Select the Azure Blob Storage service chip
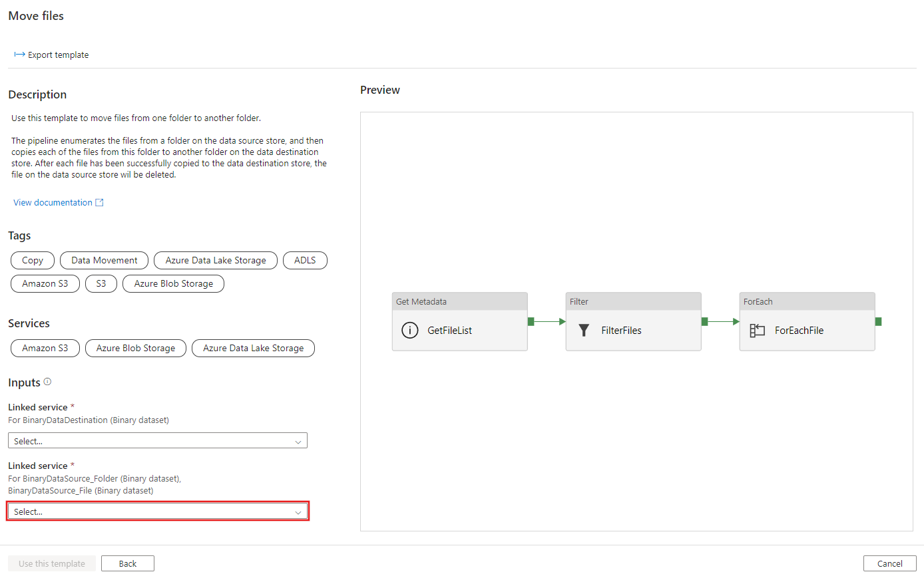 click(x=136, y=348)
